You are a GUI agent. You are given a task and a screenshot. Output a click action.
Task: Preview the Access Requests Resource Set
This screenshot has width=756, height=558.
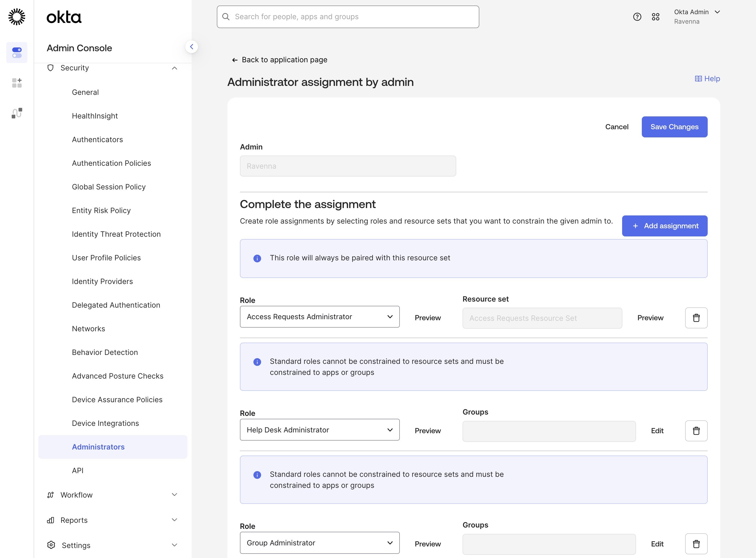(x=650, y=318)
